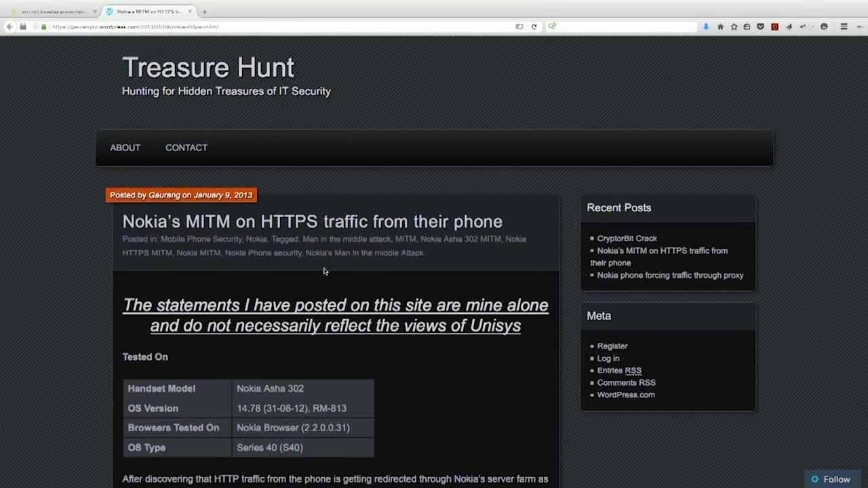
Task: Close the Nokia's MITM tab
Action: 190,12
